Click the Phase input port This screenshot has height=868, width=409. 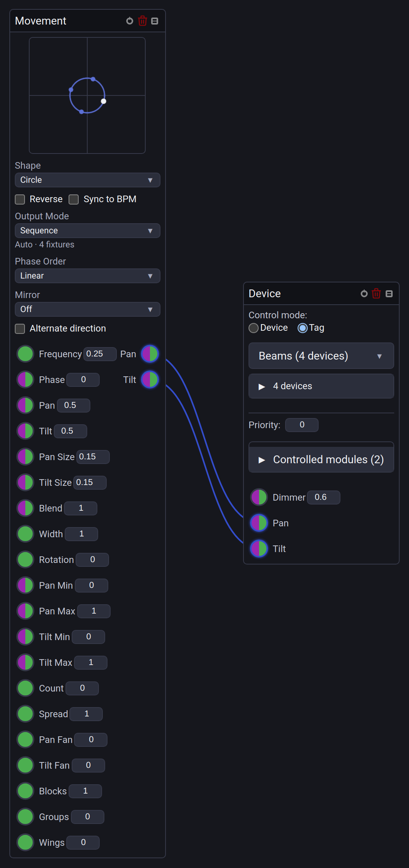click(25, 379)
